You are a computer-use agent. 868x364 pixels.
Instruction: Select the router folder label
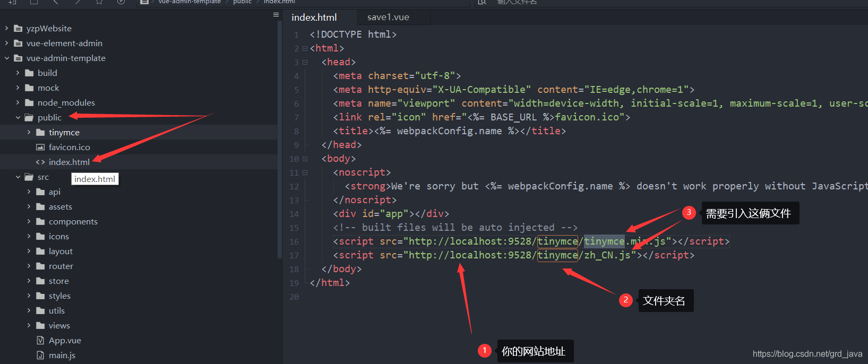point(61,266)
